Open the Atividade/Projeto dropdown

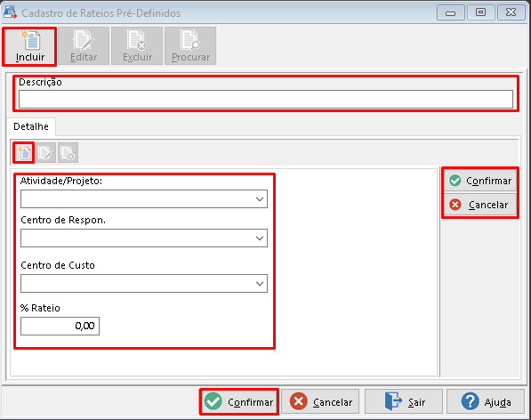click(x=144, y=198)
